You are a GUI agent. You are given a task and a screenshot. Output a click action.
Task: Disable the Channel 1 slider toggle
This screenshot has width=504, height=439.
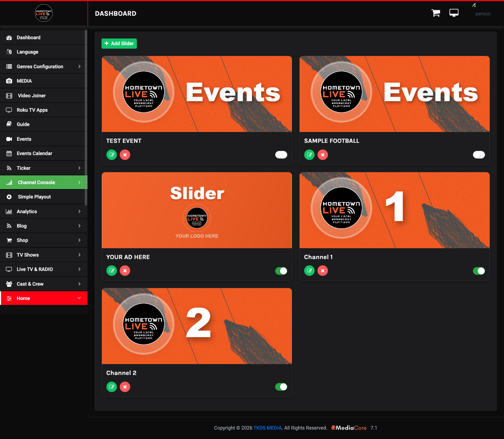479,271
